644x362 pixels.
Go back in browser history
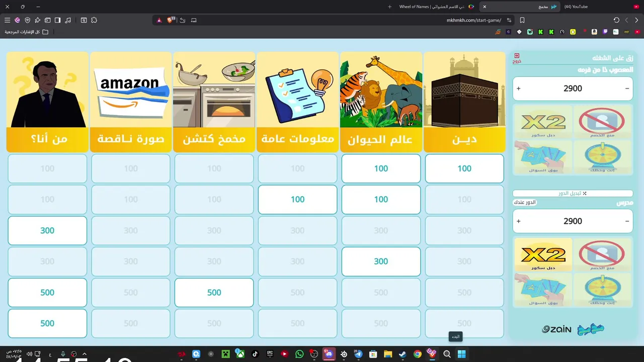(x=636, y=20)
